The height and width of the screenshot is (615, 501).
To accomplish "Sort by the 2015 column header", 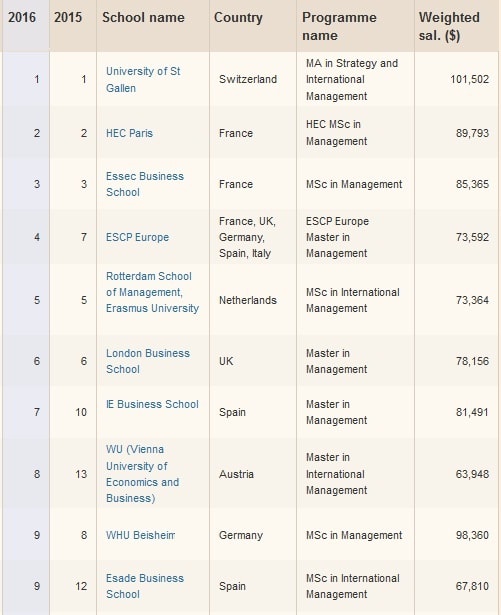I will 68,18.
